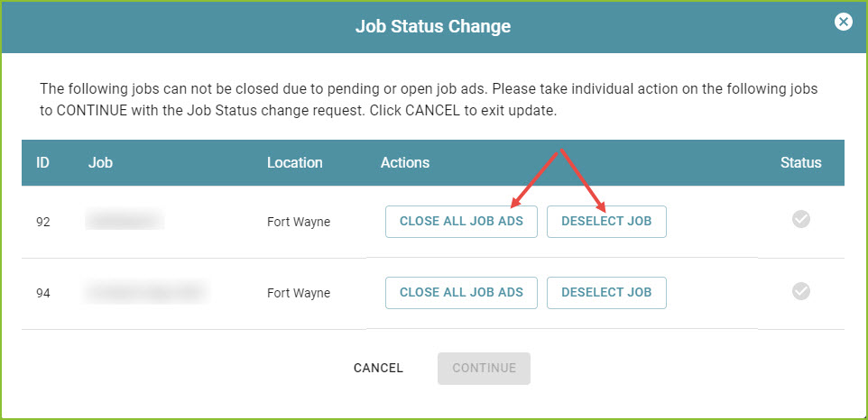
Task: Click the status checkmark for job 92
Action: pyautogui.click(x=801, y=219)
